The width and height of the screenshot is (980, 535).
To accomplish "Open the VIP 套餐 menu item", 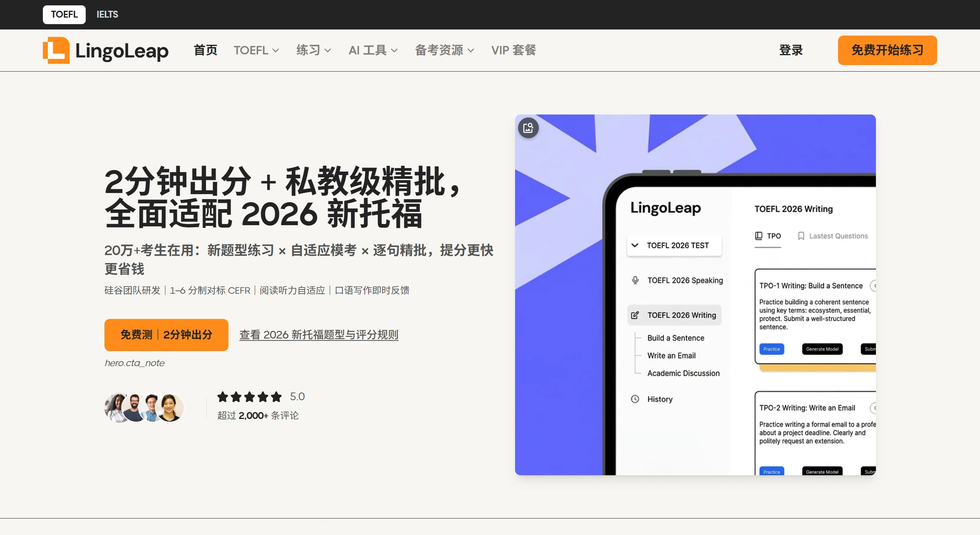I will coord(513,50).
